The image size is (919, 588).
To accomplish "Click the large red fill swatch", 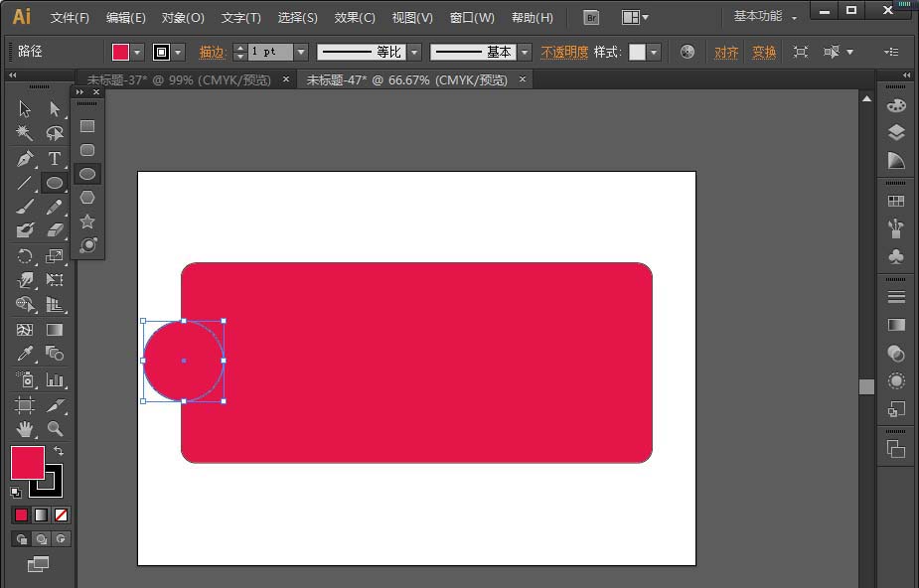I will coord(27,463).
